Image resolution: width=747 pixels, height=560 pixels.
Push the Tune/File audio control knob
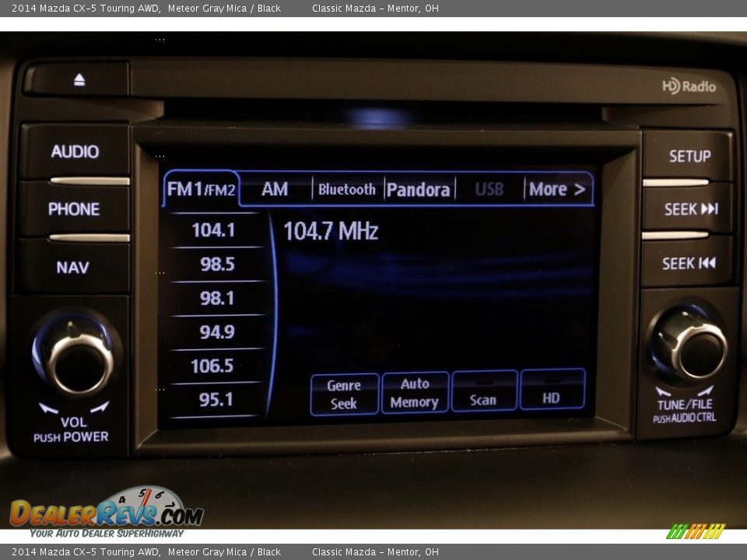pos(689,345)
